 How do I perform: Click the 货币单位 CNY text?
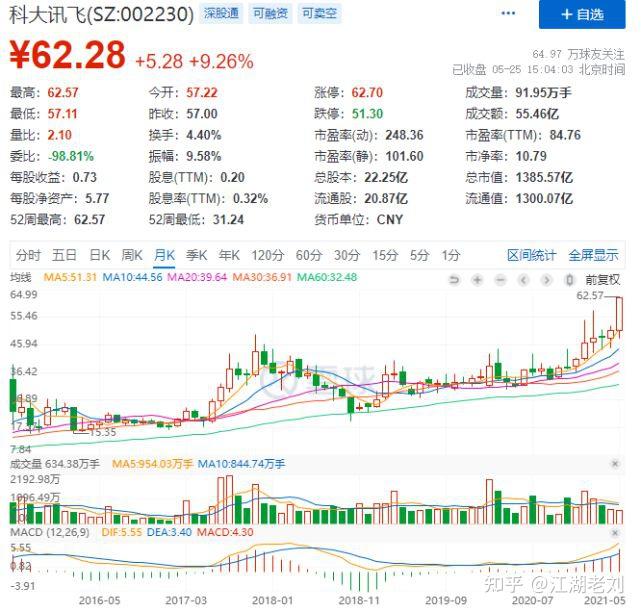point(359,220)
